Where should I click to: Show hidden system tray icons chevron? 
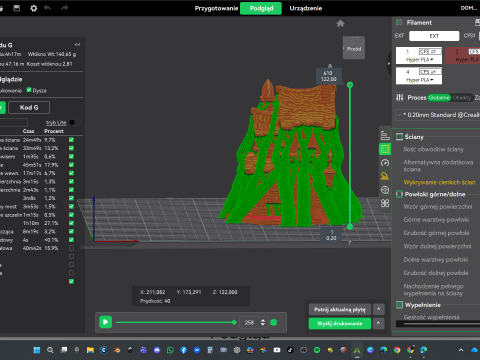(x=461, y=350)
